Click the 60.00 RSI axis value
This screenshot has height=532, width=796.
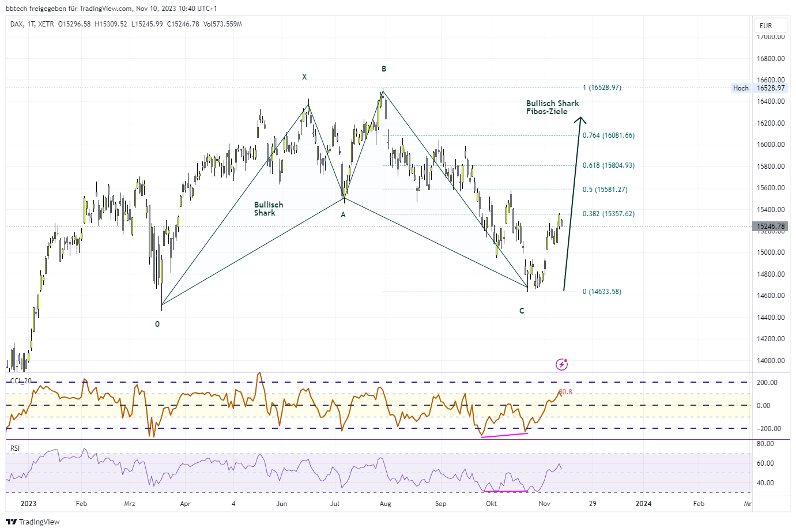pos(765,463)
